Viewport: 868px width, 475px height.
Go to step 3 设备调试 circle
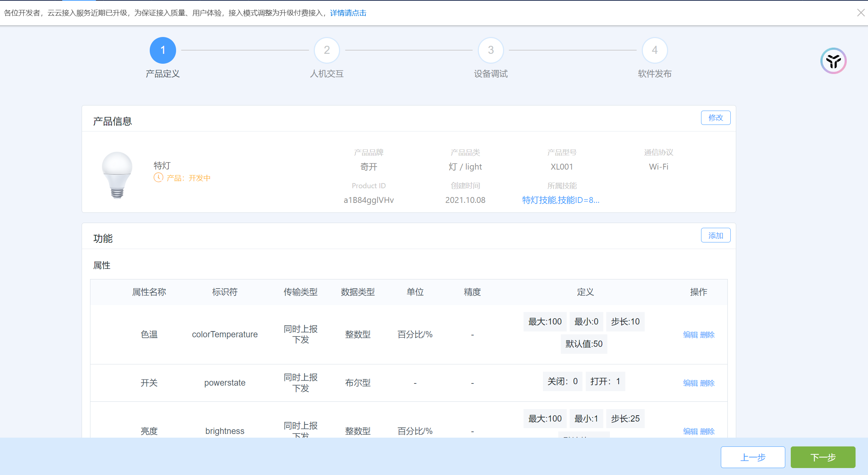click(x=491, y=50)
